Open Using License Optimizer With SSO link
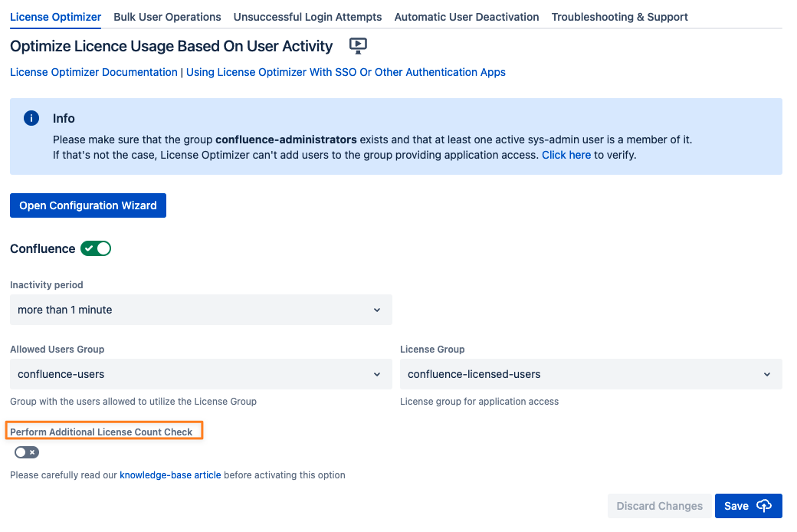This screenshot has height=532, width=797. [346, 72]
